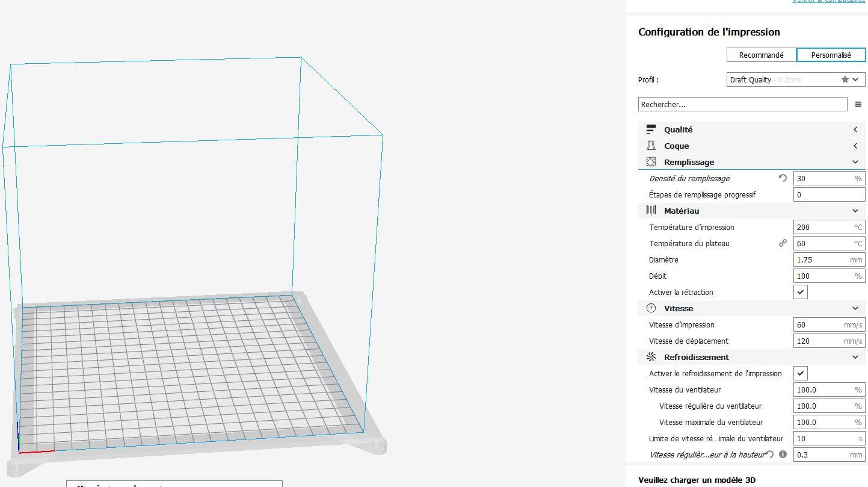Click the info icon on the last settings row
Screen dimensions: 868x487
click(x=783, y=454)
